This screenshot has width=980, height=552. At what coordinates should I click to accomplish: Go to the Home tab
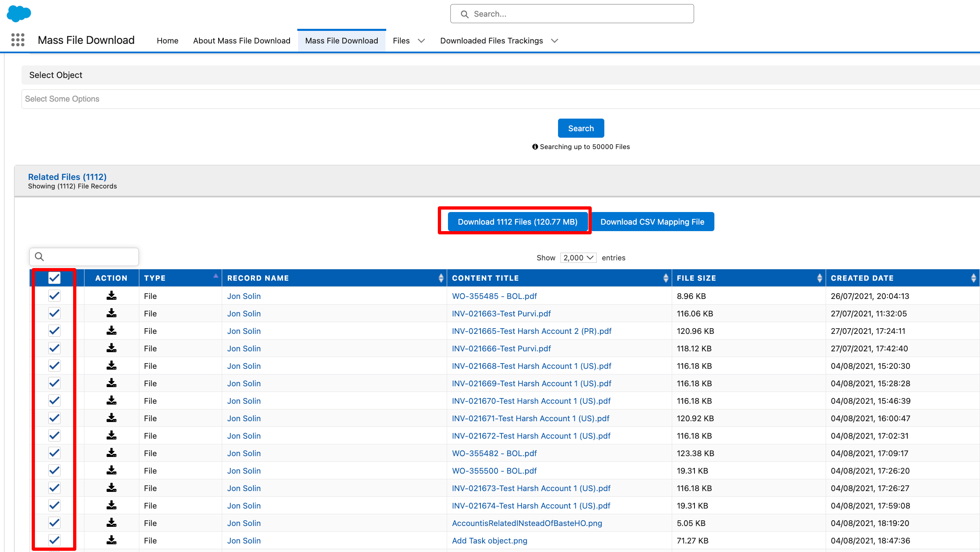[167, 41]
